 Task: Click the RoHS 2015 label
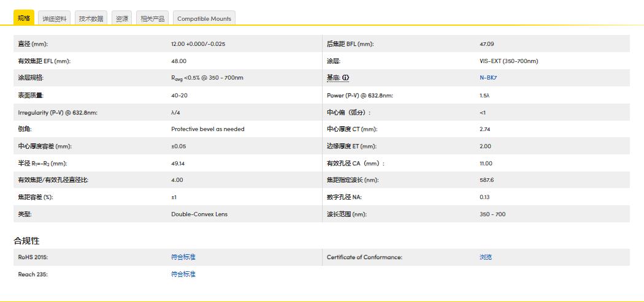point(33,257)
